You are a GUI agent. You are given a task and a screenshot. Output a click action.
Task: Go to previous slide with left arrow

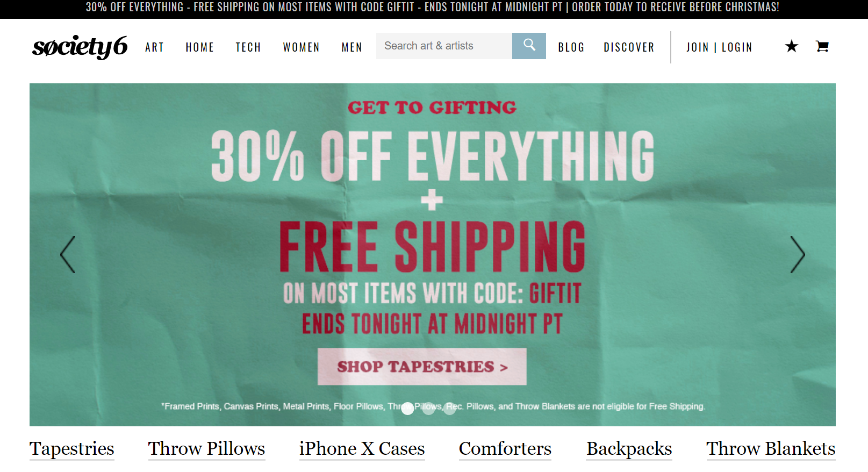(68, 254)
